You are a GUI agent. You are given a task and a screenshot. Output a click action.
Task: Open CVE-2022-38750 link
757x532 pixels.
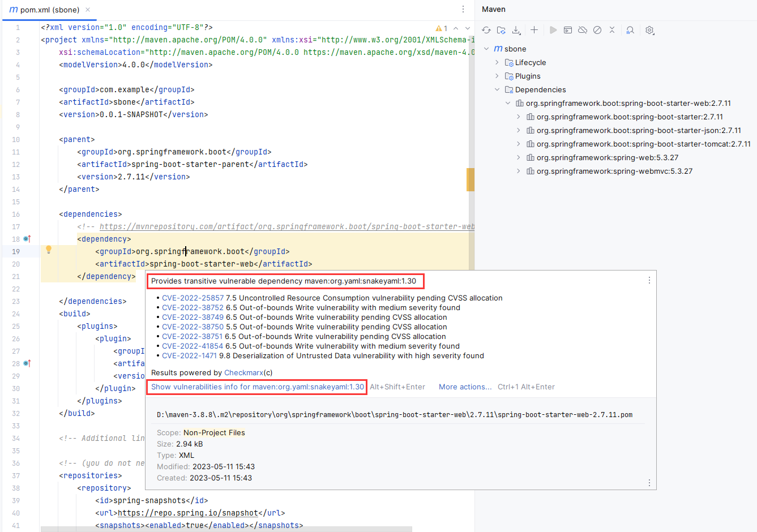point(193,327)
